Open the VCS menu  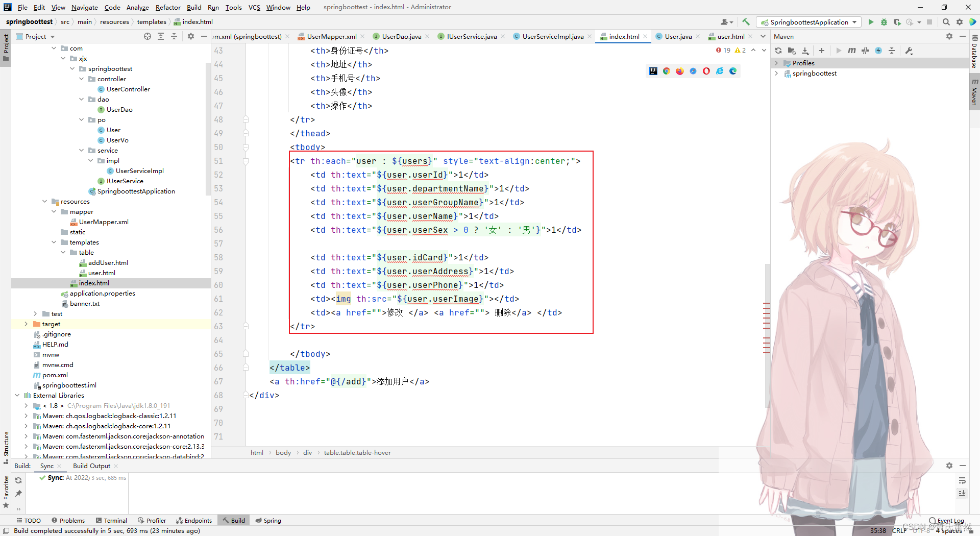click(x=254, y=7)
